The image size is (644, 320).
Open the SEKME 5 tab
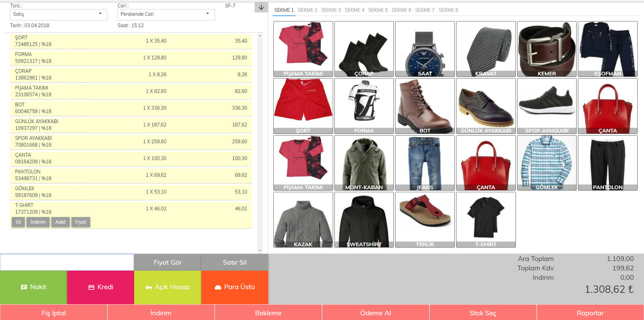point(378,10)
